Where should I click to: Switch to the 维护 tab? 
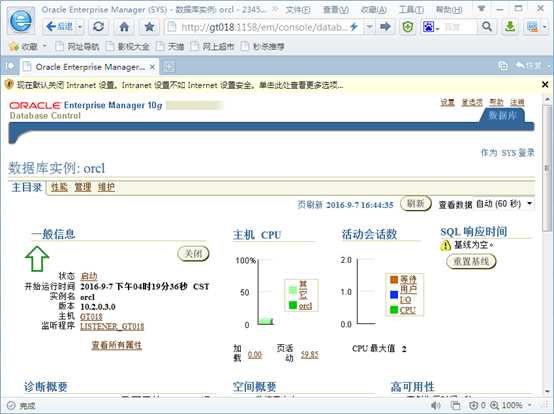[106, 187]
